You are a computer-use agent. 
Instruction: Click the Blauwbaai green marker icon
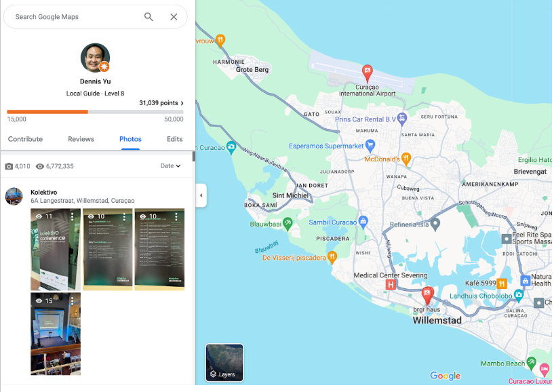tap(288, 223)
